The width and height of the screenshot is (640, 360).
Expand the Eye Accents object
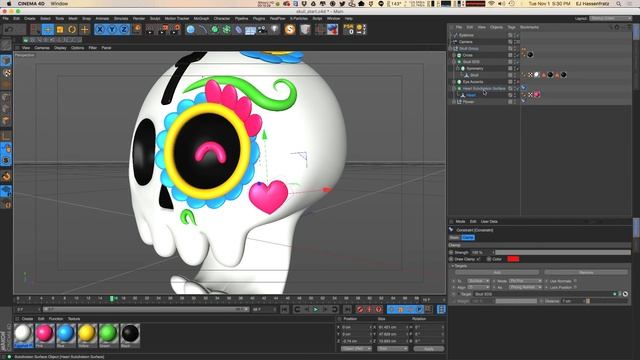pos(453,82)
